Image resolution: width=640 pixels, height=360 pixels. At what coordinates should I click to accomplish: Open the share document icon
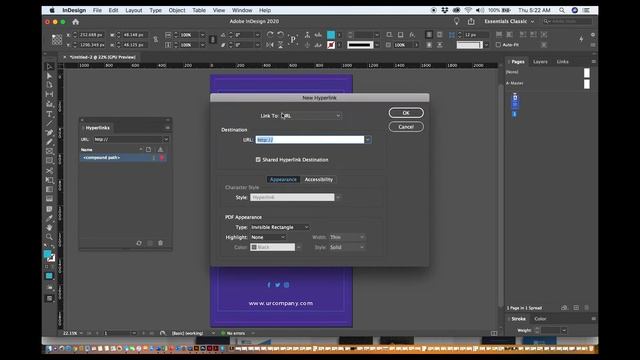tap(471, 21)
